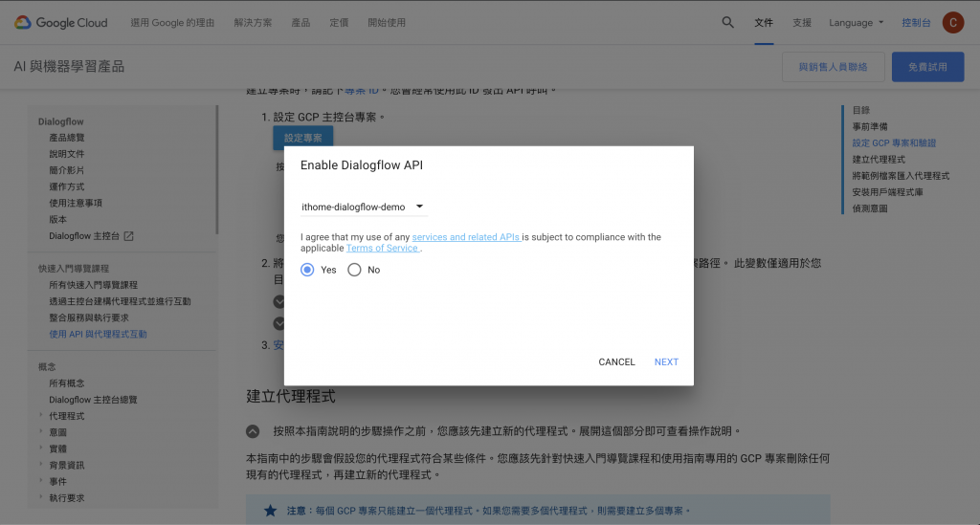Screen dimensions: 980x525
Task: Click external link icon beside Dialogflow 主控台
Action: point(129,236)
